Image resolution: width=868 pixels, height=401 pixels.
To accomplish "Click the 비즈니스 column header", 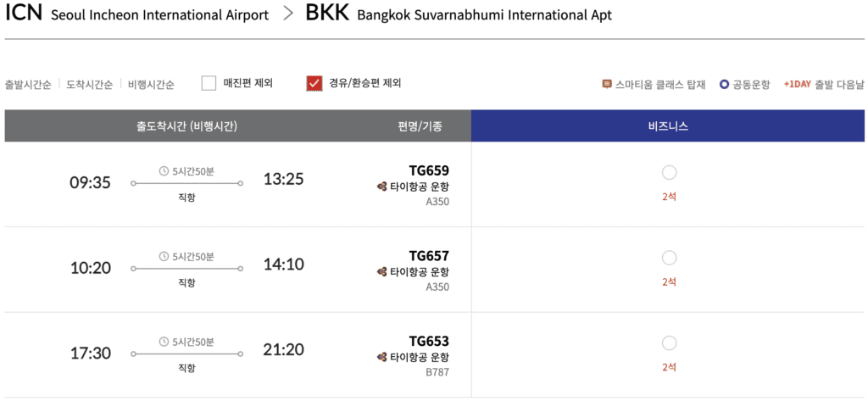I will 668,125.
